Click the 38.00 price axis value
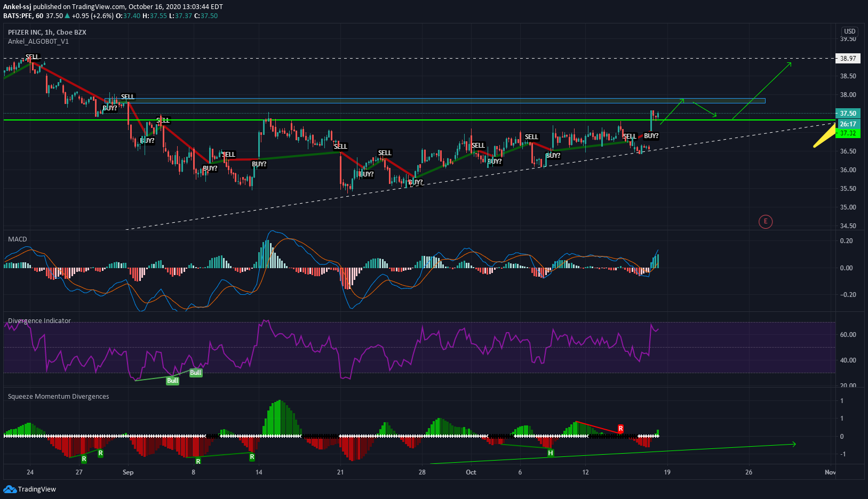The width and height of the screenshot is (868, 499). pos(848,95)
